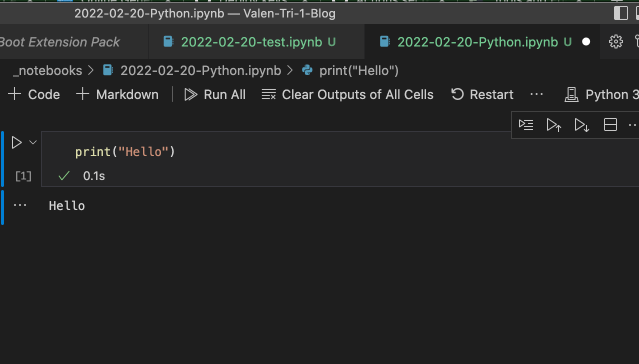This screenshot has height=364, width=639.
Task: Click notebook icon in breadcrumb path
Action: pos(107,70)
